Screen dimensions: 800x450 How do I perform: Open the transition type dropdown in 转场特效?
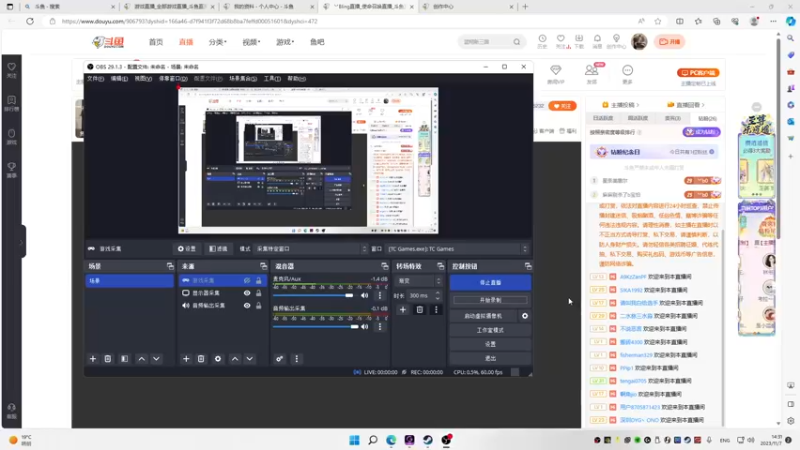419,281
